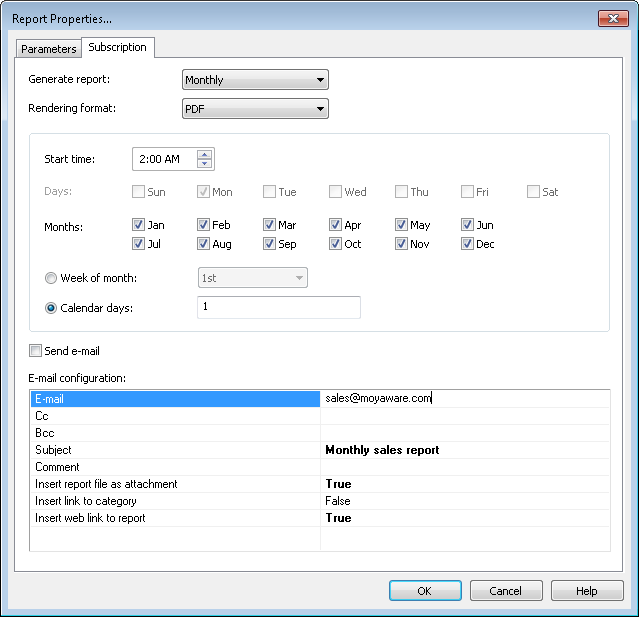The width and height of the screenshot is (639, 617).
Task: Open the Generate report dropdown
Action: [x=256, y=80]
